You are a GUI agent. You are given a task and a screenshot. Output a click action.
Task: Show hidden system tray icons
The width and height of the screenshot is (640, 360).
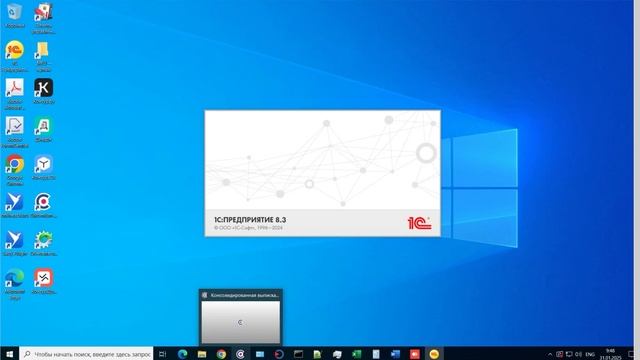(550, 354)
